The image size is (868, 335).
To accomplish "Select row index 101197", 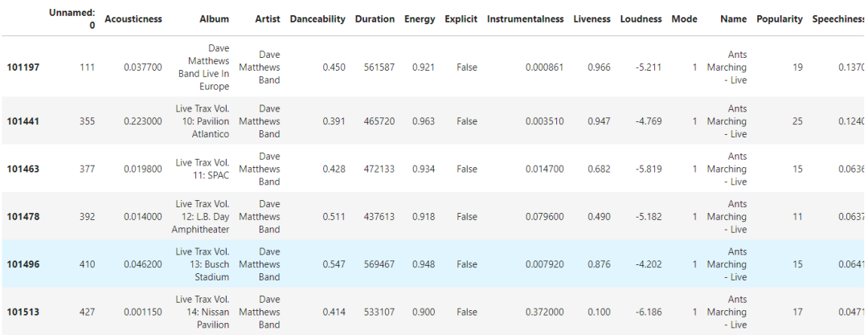I will (23, 67).
